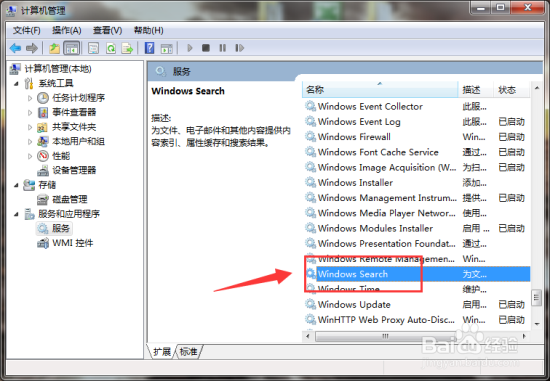The width and height of the screenshot is (550, 381).
Task: Select 服务 in the tree
Action: [x=61, y=228]
